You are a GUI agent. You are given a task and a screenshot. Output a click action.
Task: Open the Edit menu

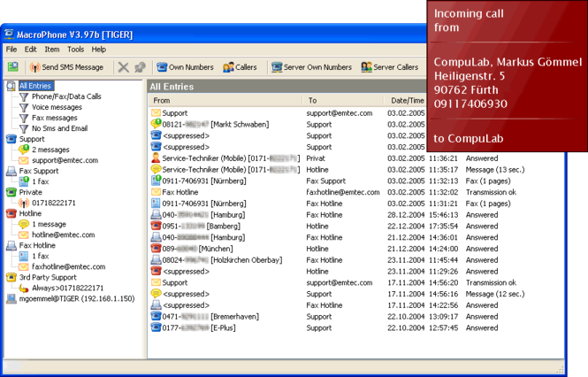point(30,50)
